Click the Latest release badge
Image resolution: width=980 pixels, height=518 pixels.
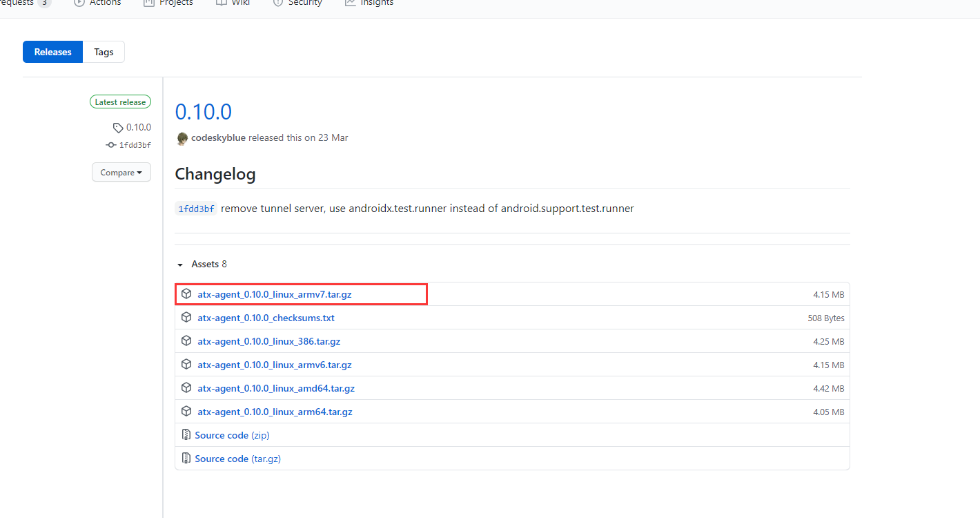[x=120, y=102]
